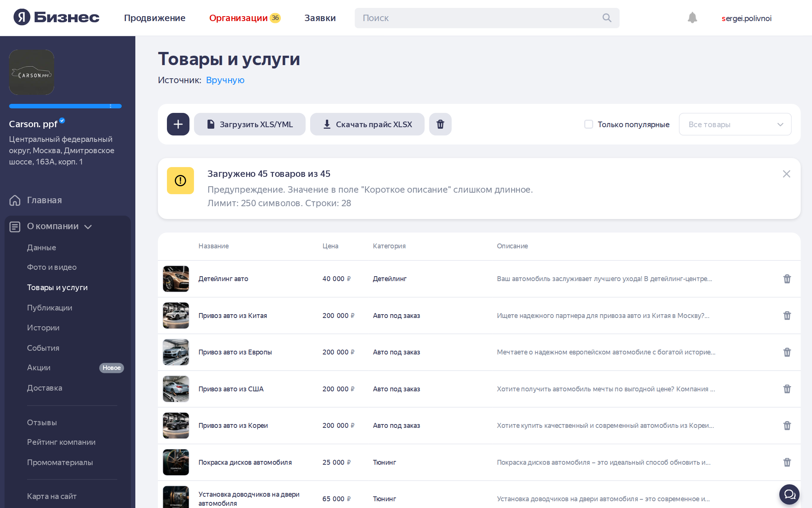Delete the Привоз авто из Кореи row
Viewport: 812px width, 508px height.
(787, 426)
